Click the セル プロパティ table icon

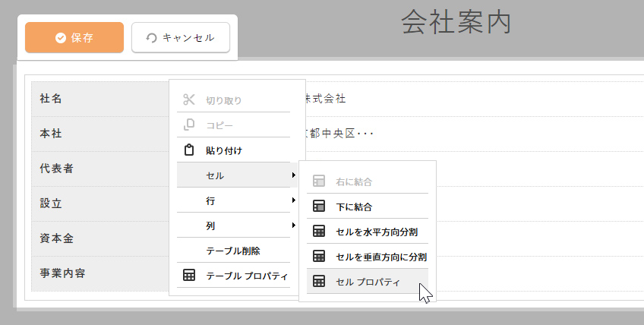click(319, 282)
